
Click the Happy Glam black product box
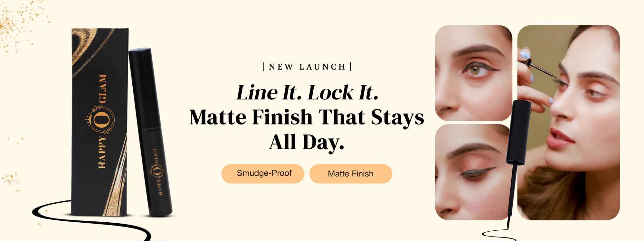tap(99, 122)
